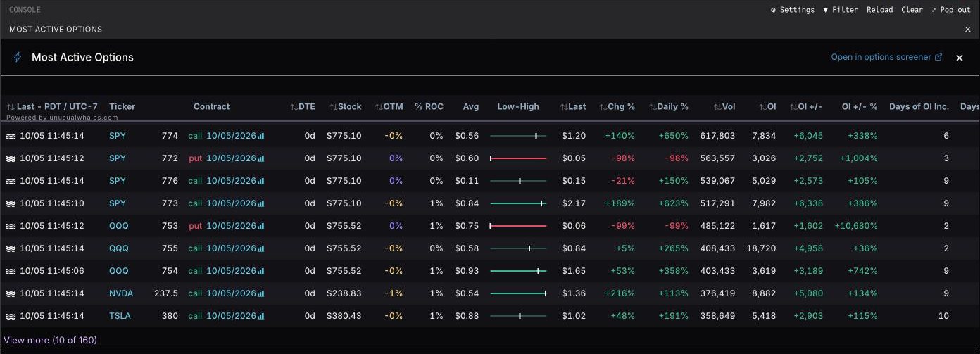980x354 pixels.
Task: Open TSLA ticker link
Action: point(120,316)
